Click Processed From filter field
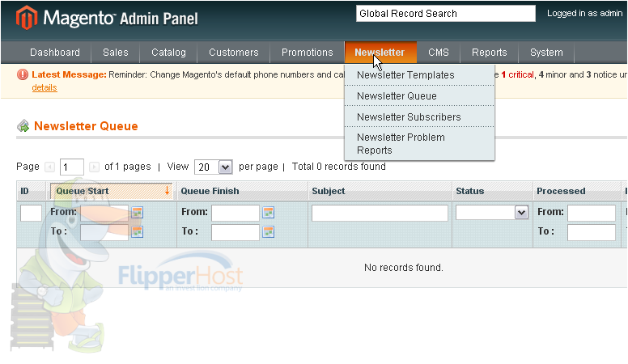This screenshot has width=628, height=364. (x=592, y=213)
